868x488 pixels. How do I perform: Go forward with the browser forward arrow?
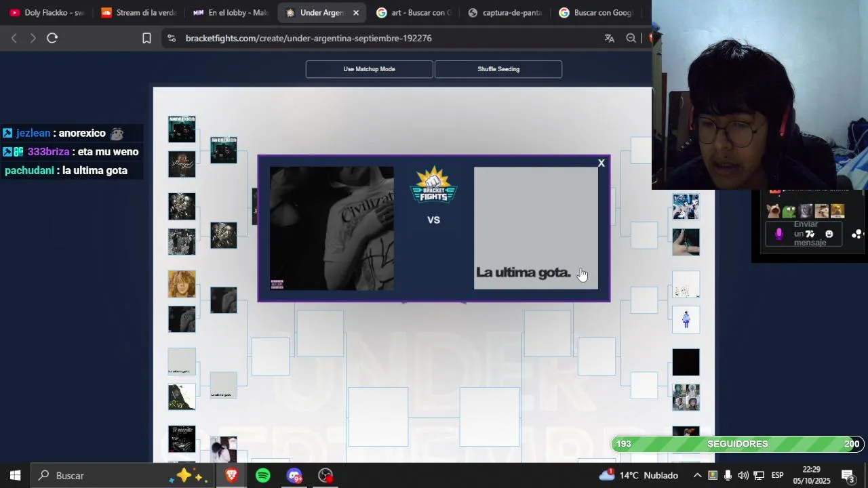[33, 38]
